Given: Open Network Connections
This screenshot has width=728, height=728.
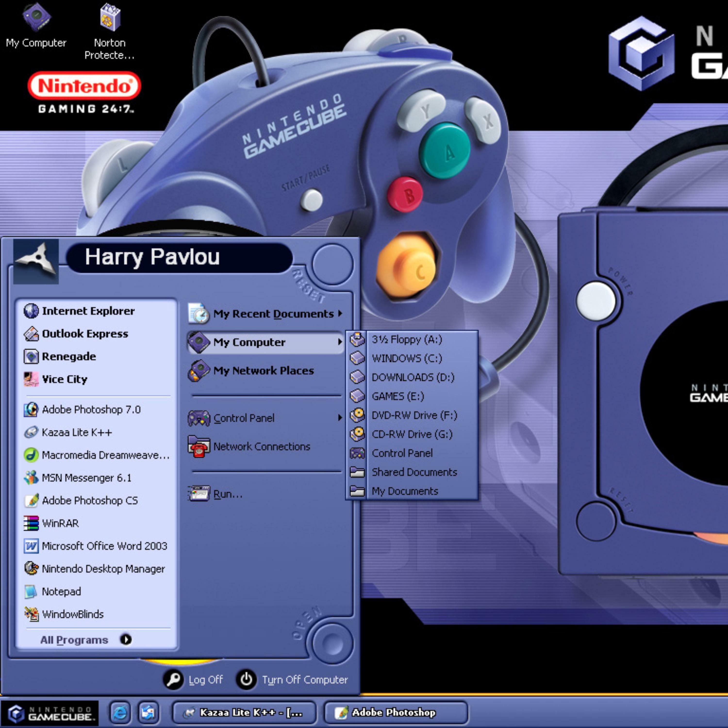Looking at the screenshot, I should [x=249, y=447].
